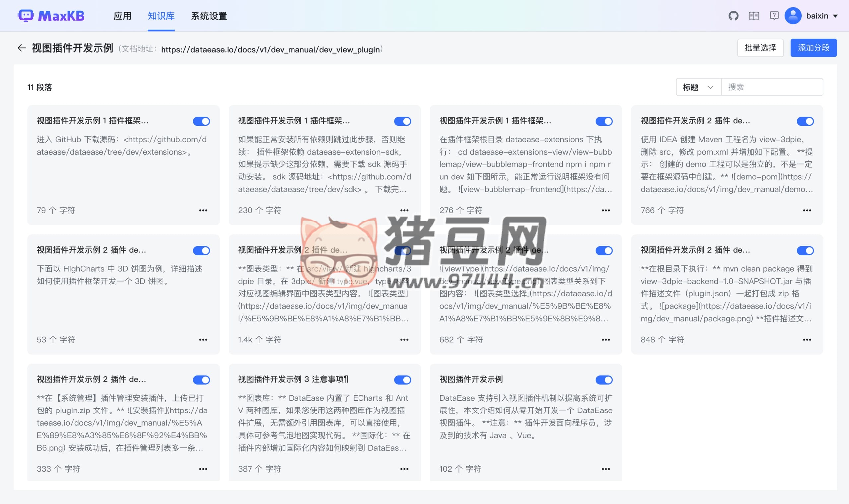Disable the paragraph with 79 字符
849x504 pixels.
(201, 121)
